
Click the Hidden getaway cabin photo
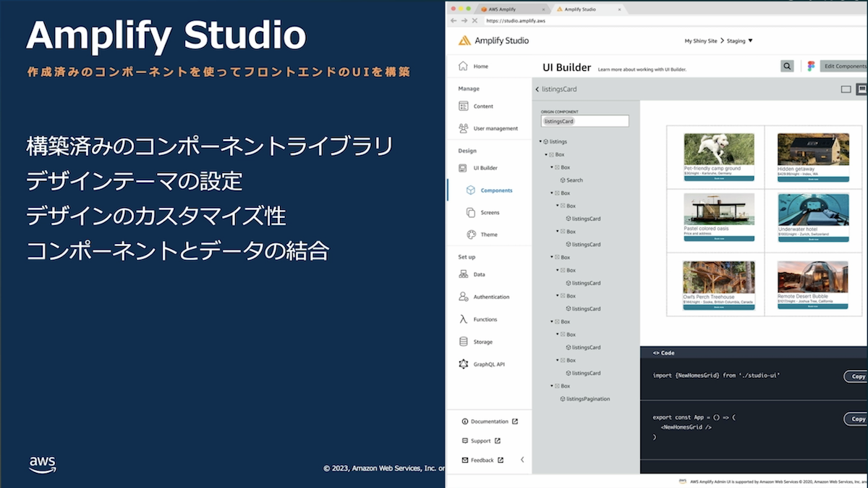click(813, 149)
